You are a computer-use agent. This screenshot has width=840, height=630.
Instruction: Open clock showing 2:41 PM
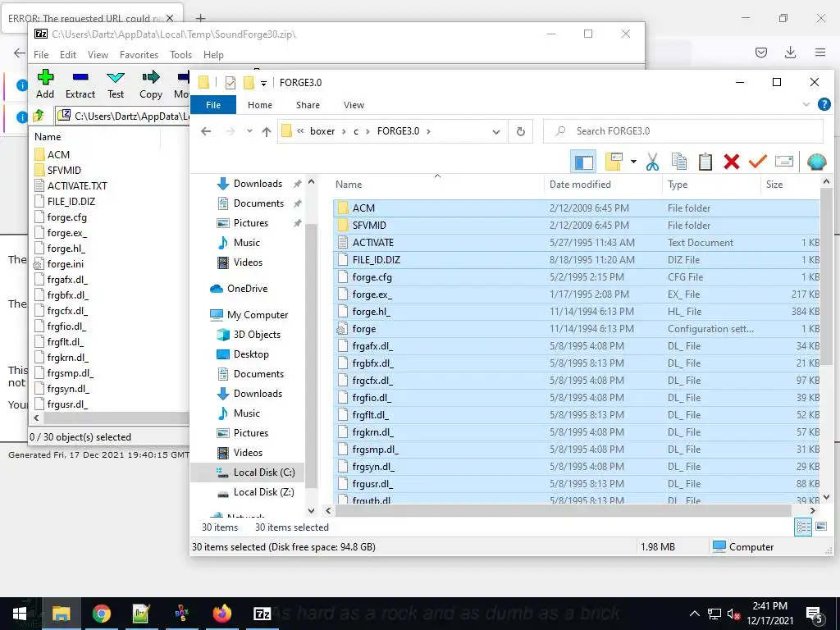coord(769,614)
